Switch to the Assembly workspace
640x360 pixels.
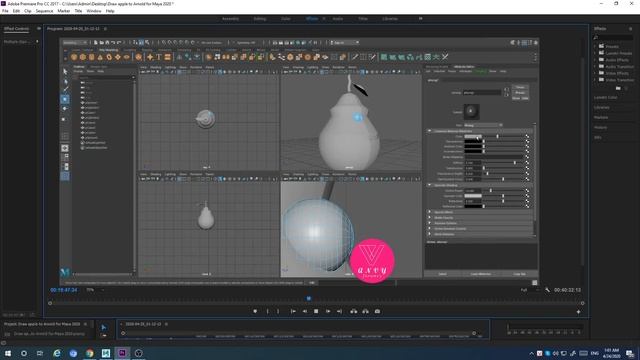(x=231, y=19)
